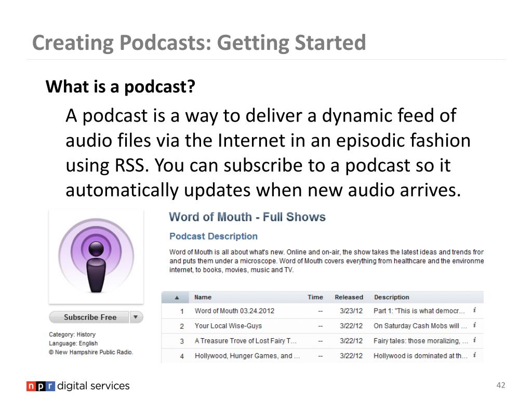Sort episodes by the Name column
This screenshot has width=532, height=399.
[x=203, y=297]
